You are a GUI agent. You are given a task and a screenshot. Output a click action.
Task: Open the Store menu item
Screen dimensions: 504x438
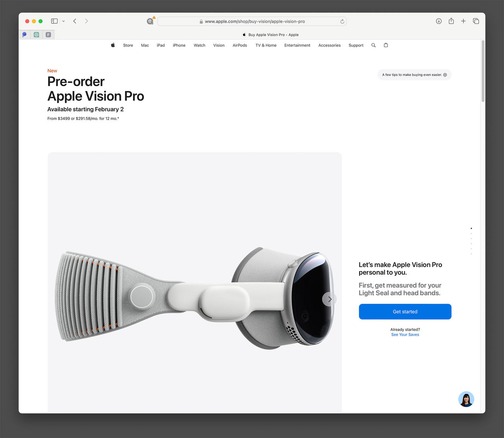pyautogui.click(x=128, y=45)
